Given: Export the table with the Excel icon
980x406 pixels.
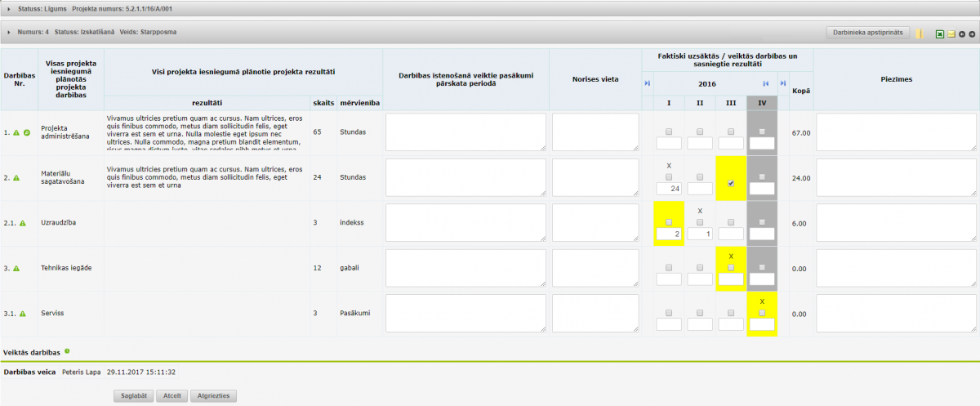Looking at the screenshot, I should [x=940, y=34].
